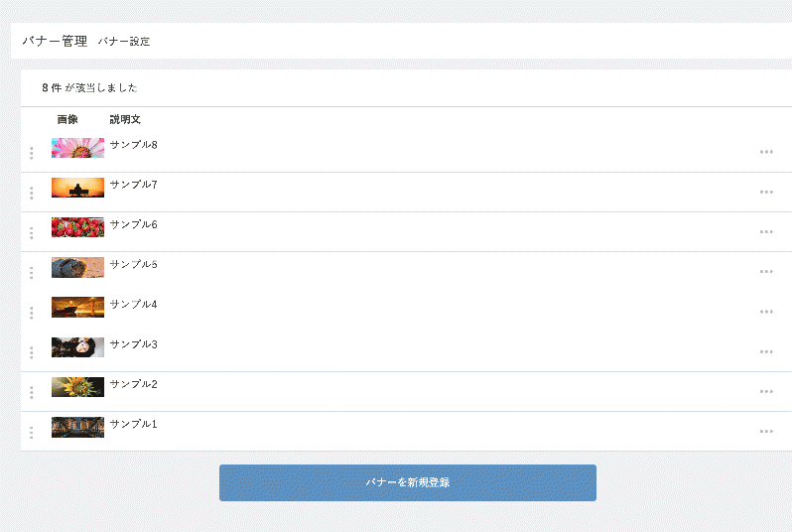Select the pink flower thumbnail for サンプル8
Screen dimensions: 792x532
77,148
